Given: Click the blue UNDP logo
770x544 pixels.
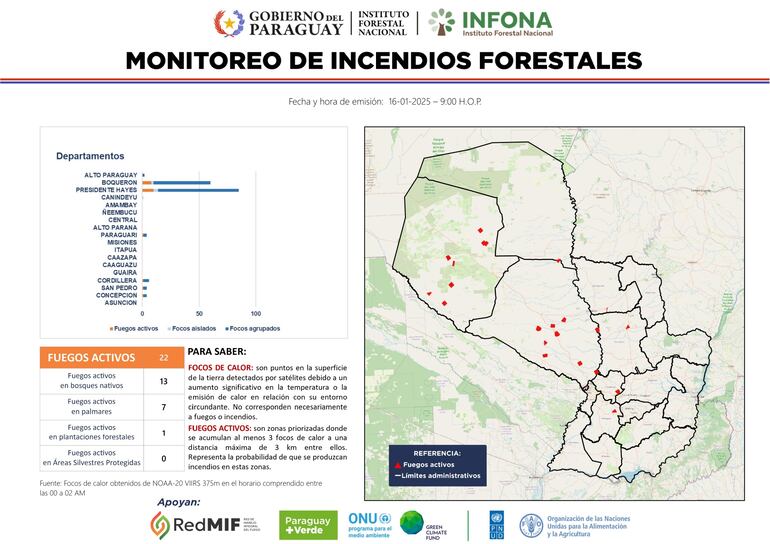Looking at the screenshot, I should [x=496, y=525].
